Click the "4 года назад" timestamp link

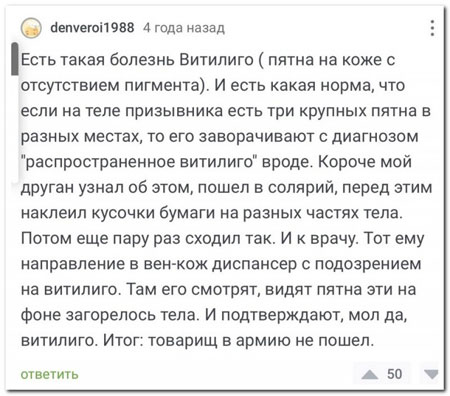[184, 28]
